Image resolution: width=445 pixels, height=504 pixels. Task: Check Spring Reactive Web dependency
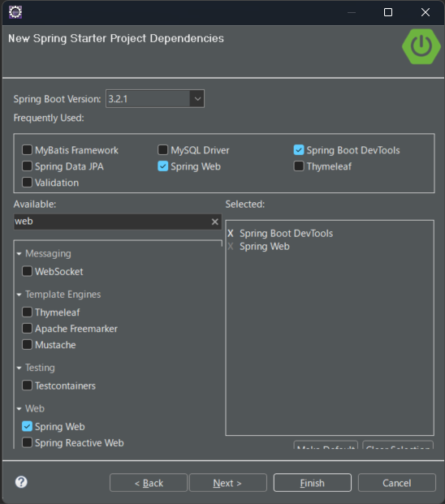click(x=27, y=442)
